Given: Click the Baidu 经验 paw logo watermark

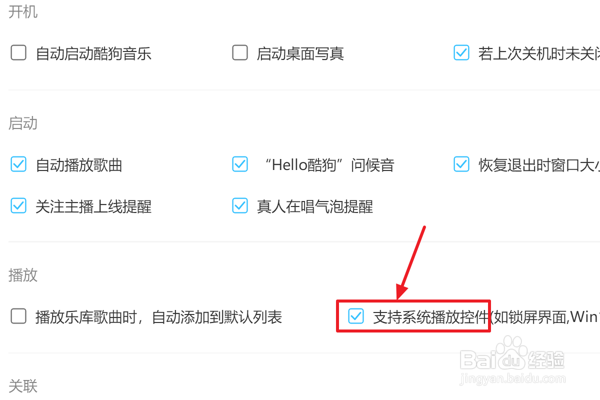Looking at the screenshot, I should point(512,353).
